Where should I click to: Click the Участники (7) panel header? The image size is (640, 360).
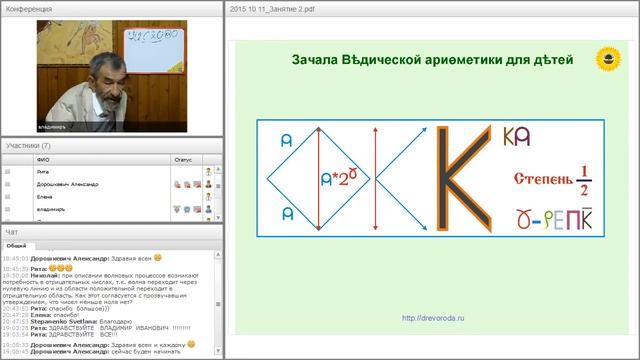pos(112,146)
